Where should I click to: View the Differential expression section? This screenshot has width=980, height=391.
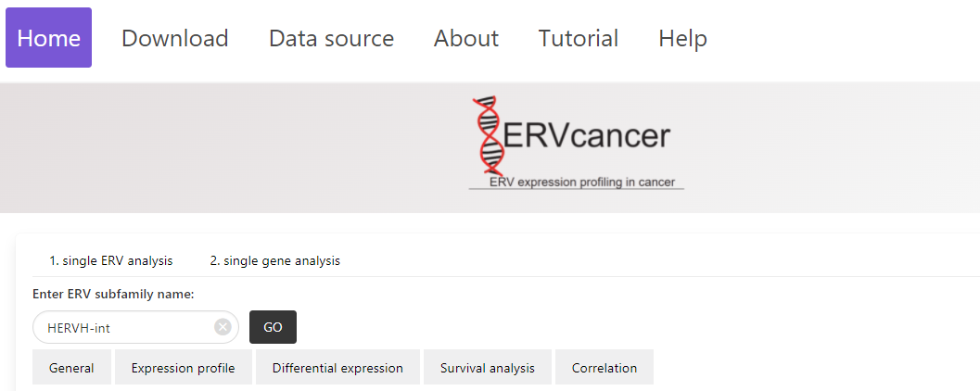click(337, 368)
